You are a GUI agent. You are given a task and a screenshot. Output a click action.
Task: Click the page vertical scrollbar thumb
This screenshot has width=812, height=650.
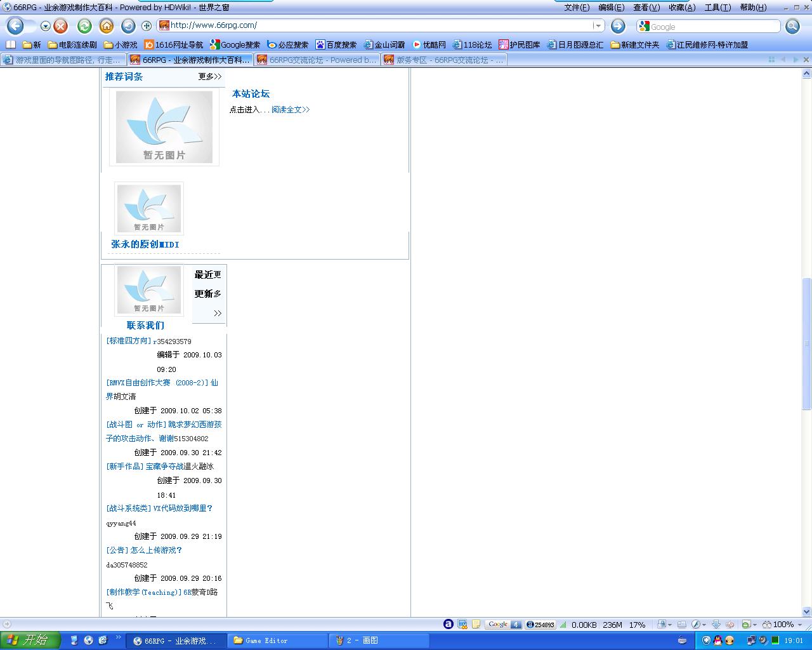[x=806, y=343]
